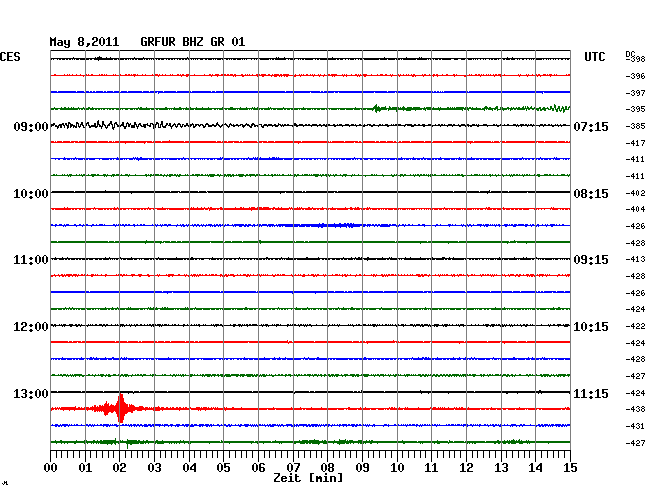Click the '10:15' UTC time label
The image size is (650, 494).
[x=591, y=327]
